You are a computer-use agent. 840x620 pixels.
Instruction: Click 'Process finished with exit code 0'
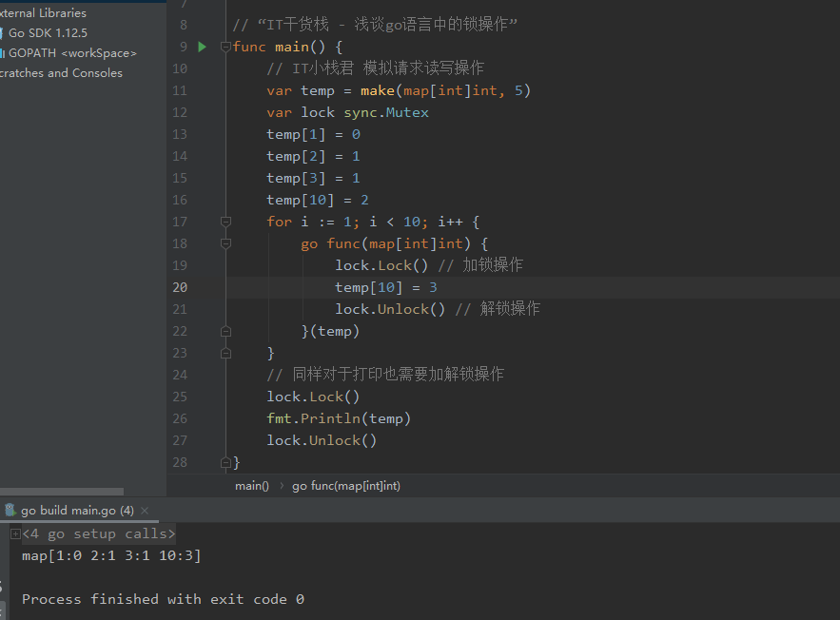coord(163,599)
